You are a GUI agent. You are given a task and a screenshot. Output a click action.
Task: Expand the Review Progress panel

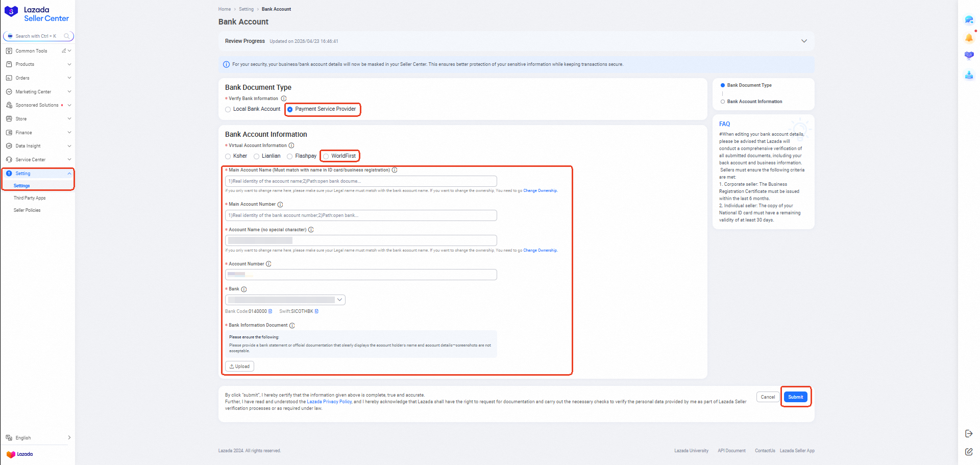(804, 41)
